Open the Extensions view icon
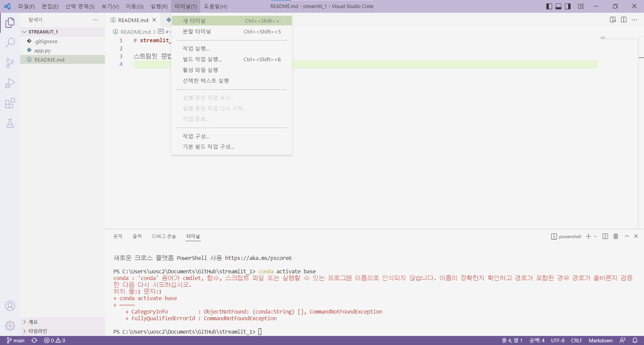Screen dimensions: 644x345 10,103
